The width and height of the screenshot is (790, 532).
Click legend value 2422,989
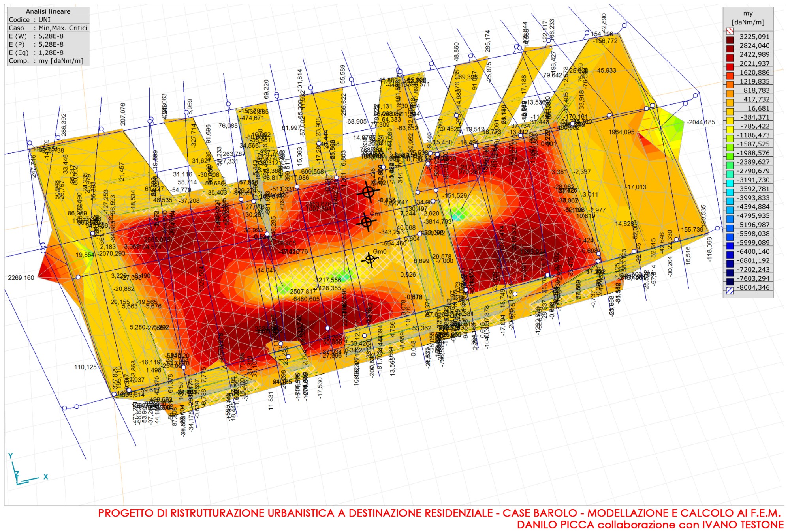[x=754, y=54]
